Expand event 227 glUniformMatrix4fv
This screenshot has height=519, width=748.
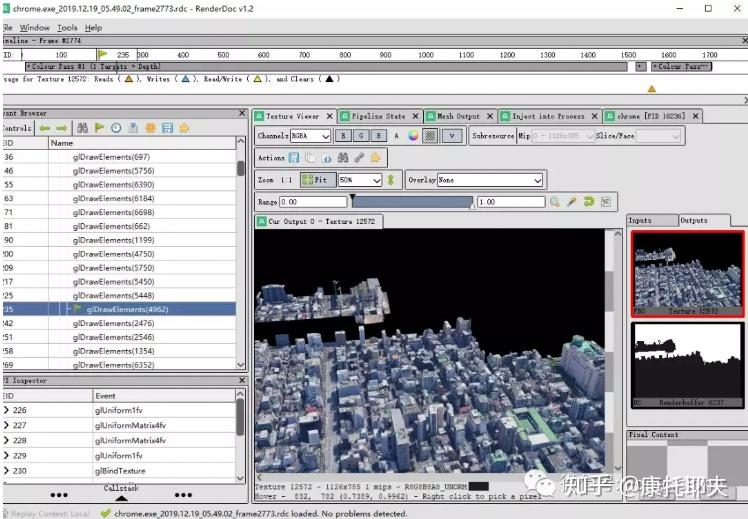pos(6,425)
